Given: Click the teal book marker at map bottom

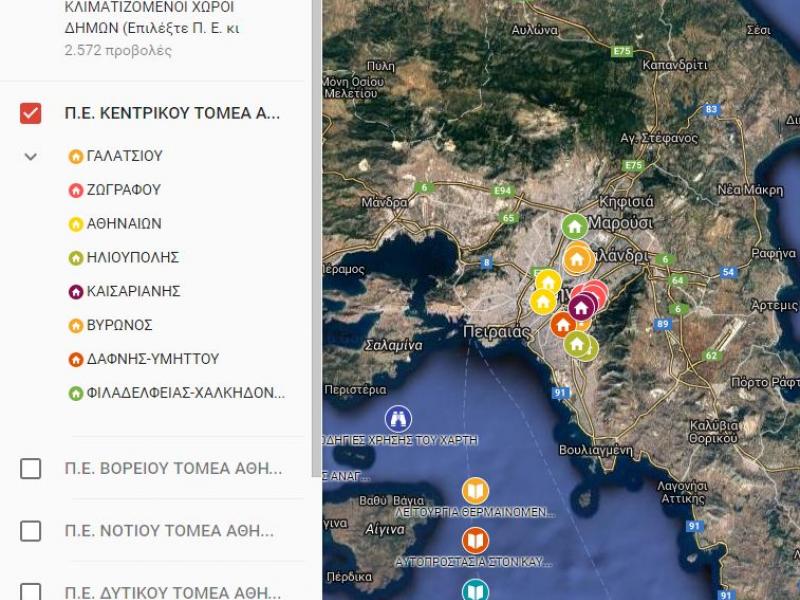Looking at the screenshot, I should pos(475,589).
